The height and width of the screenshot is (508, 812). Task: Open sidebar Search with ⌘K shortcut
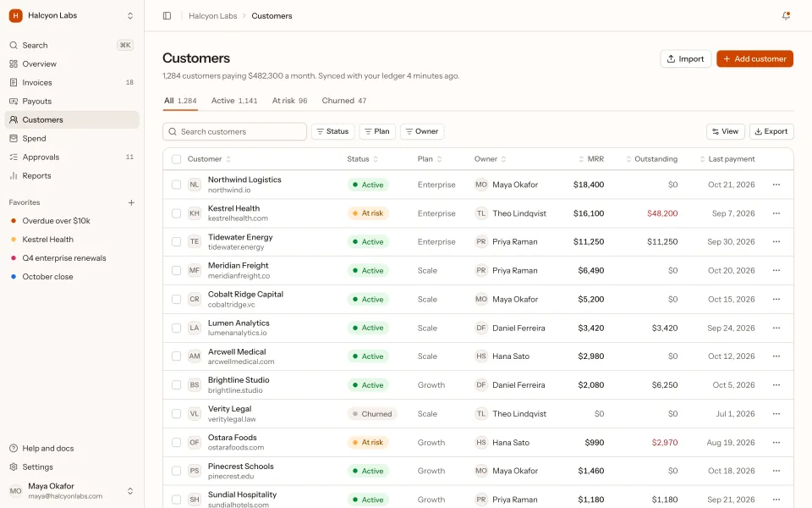[x=71, y=45]
